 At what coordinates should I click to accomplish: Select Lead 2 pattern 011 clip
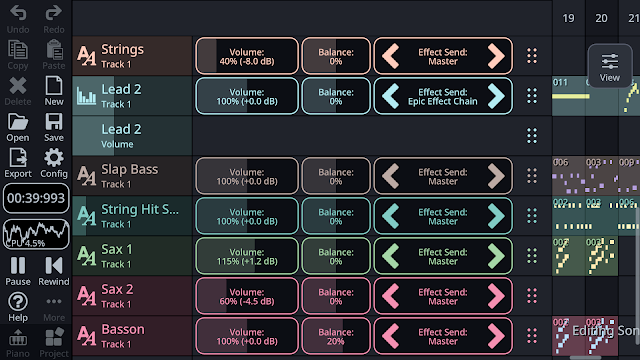569,96
